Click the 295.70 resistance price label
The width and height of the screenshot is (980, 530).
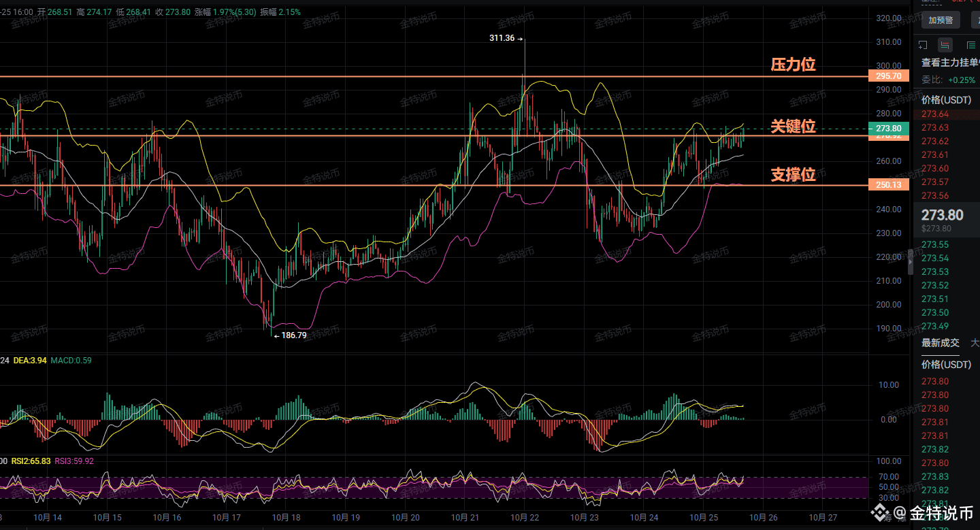889,76
